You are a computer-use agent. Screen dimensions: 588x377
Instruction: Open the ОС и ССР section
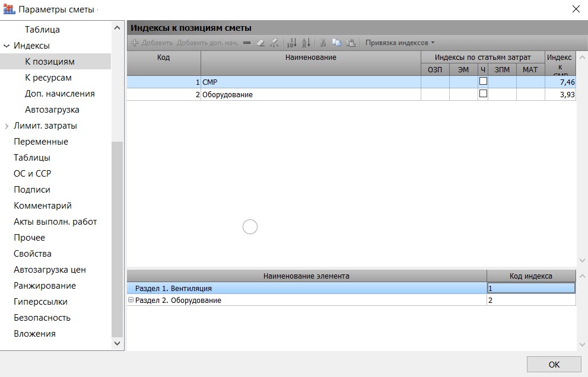coord(32,174)
